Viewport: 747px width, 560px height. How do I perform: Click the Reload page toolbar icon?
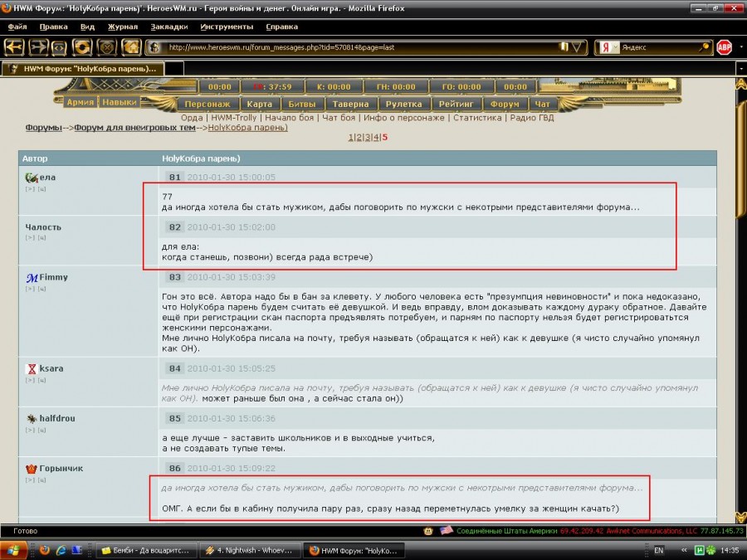pyautogui.click(x=83, y=47)
